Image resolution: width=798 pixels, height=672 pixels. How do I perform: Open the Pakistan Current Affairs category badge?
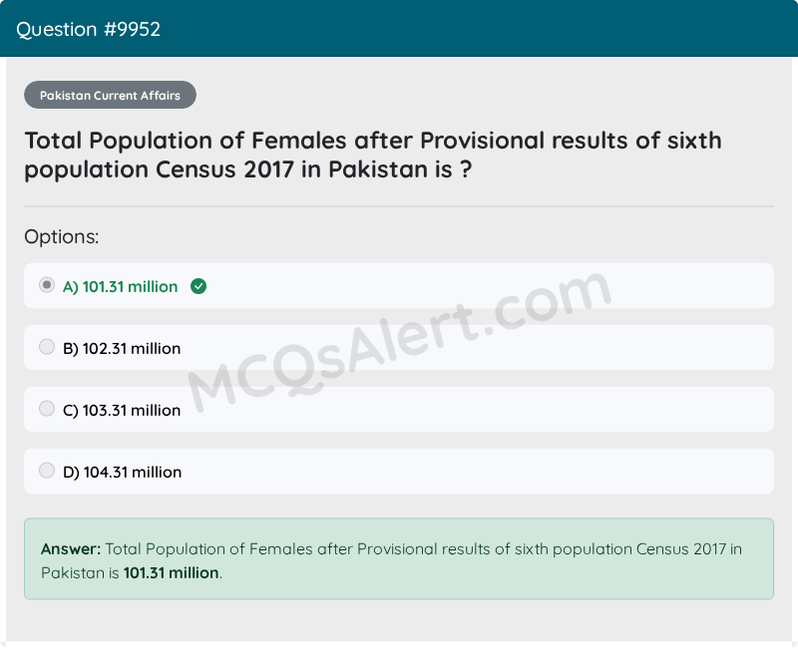110,95
